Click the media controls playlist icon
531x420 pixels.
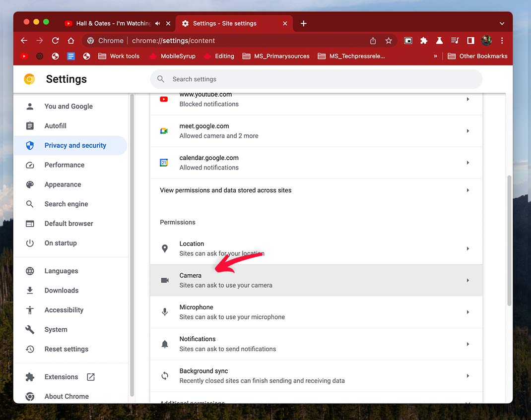(x=455, y=41)
